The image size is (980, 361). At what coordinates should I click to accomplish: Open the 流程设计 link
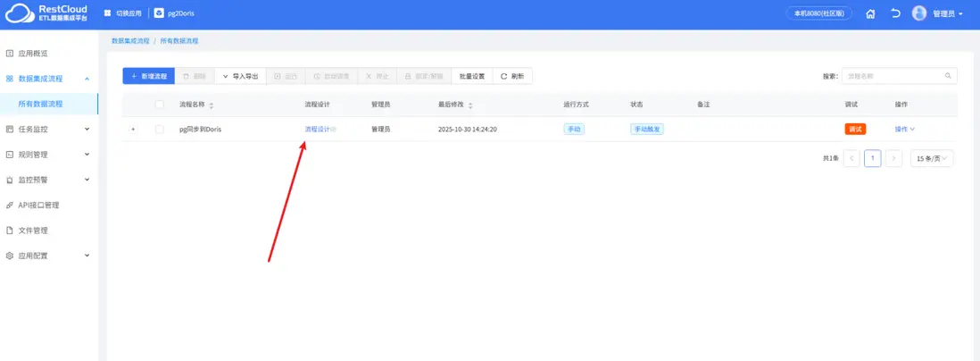tap(318, 130)
